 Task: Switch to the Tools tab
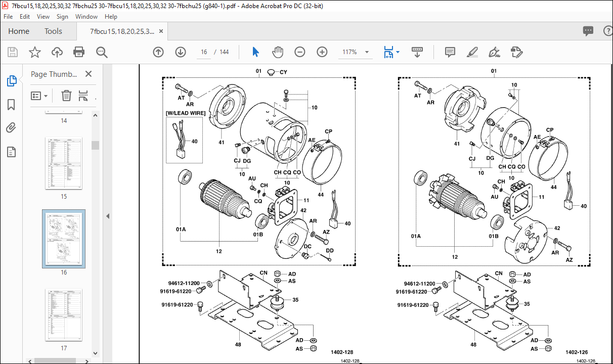[x=53, y=31]
